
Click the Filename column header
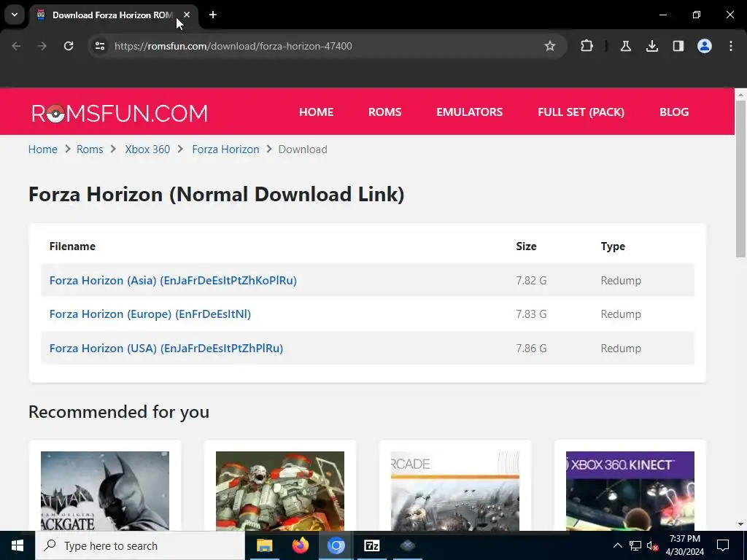72,246
